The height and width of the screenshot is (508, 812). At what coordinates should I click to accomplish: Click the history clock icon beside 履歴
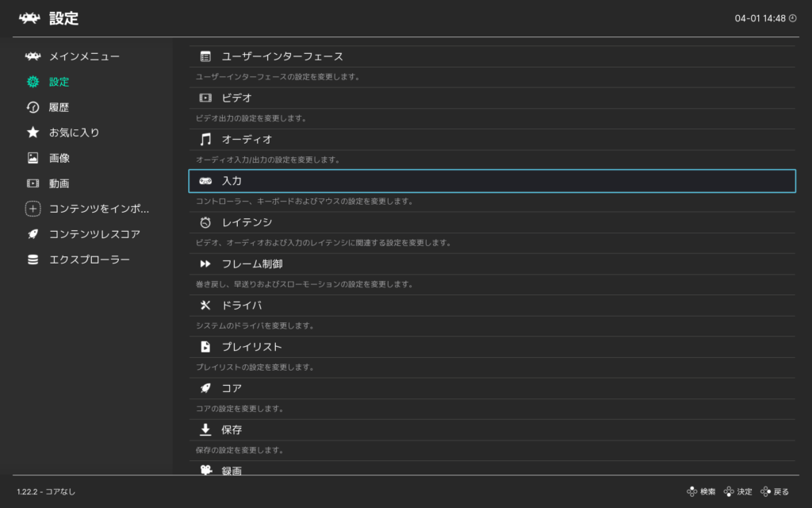[33, 107]
